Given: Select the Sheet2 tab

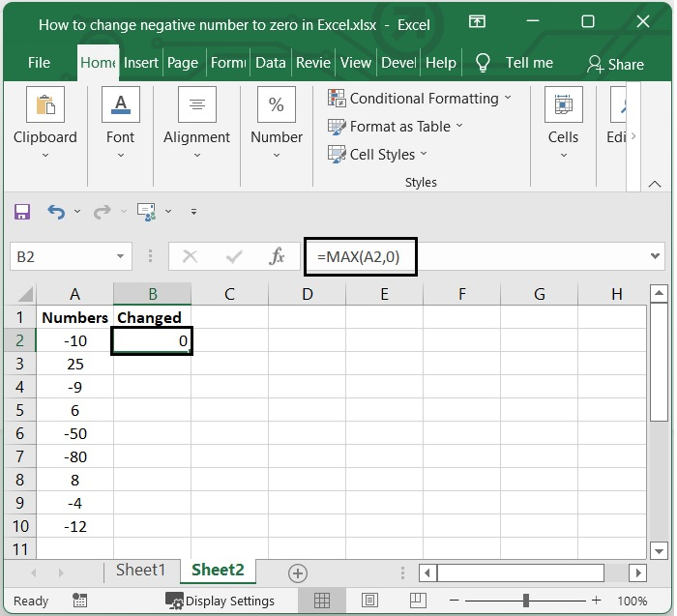Looking at the screenshot, I should point(218,571).
